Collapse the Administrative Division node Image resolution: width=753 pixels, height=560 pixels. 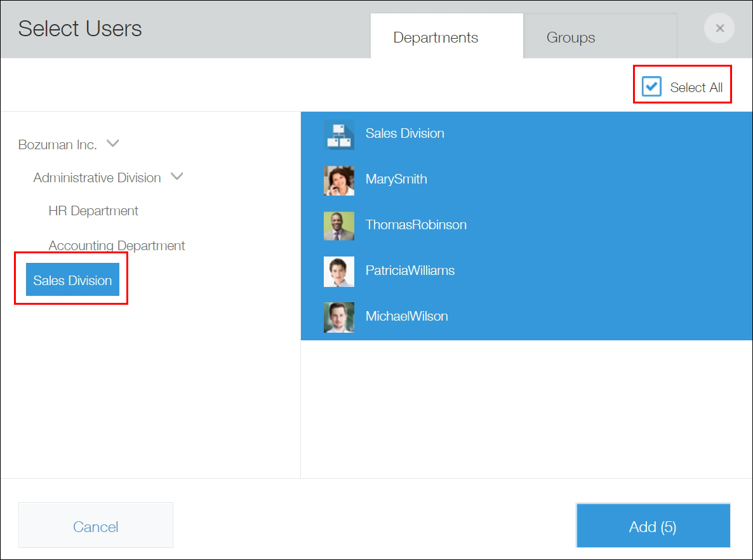(177, 177)
